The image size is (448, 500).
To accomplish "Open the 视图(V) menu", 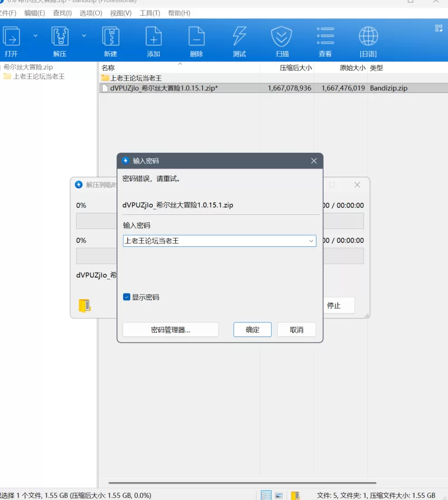I will click(120, 13).
